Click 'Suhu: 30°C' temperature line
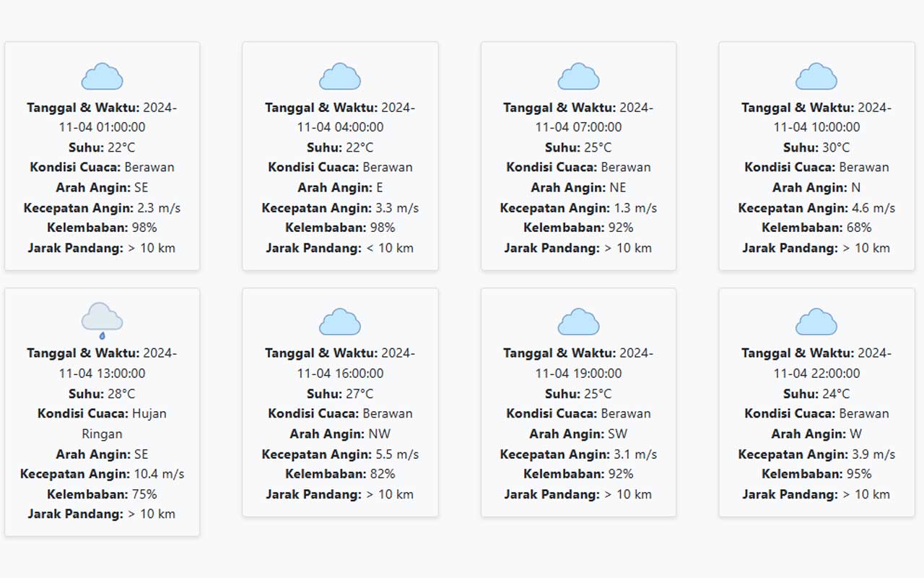The height and width of the screenshot is (578, 924). tap(816, 147)
